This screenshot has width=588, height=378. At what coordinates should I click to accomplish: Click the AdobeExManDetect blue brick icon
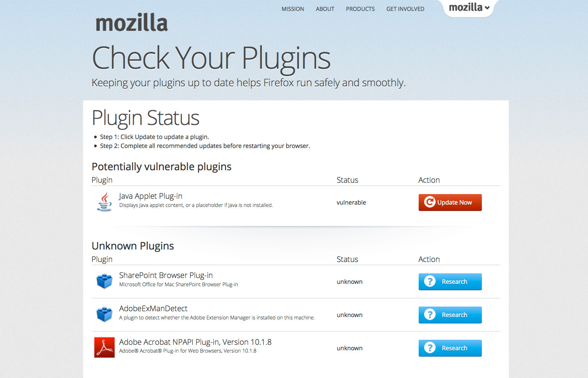pos(104,314)
